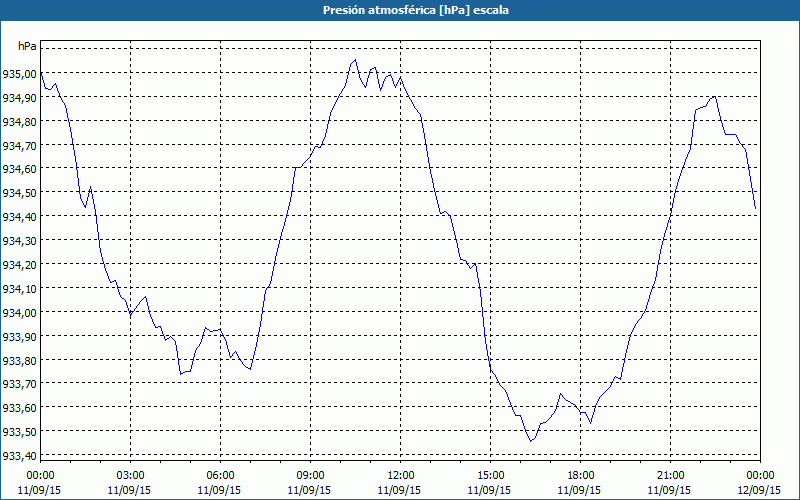Select the 933,50 y-axis value
This screenshot has height=500, width=800.
[19, 432]
